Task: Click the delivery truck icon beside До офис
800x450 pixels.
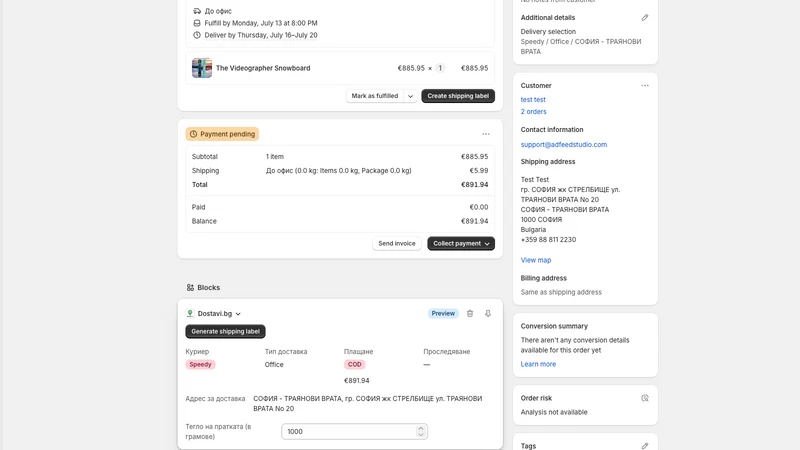Action: (197, 11)
